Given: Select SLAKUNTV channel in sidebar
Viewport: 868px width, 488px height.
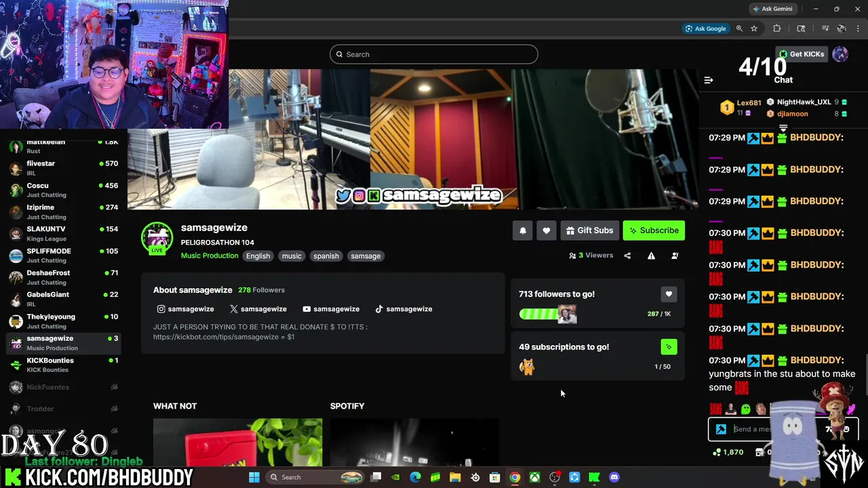Looking at the screenshot, I should (x=64, y=233).
